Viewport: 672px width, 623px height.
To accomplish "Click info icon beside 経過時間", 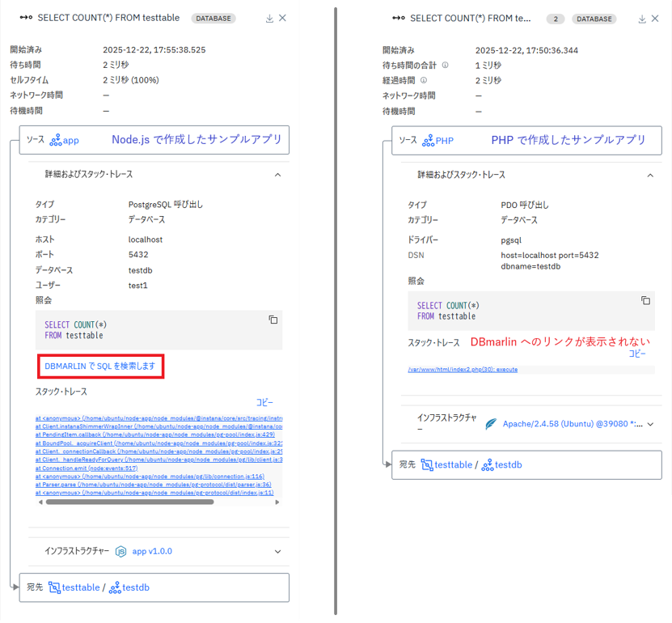I will (424, 80).
